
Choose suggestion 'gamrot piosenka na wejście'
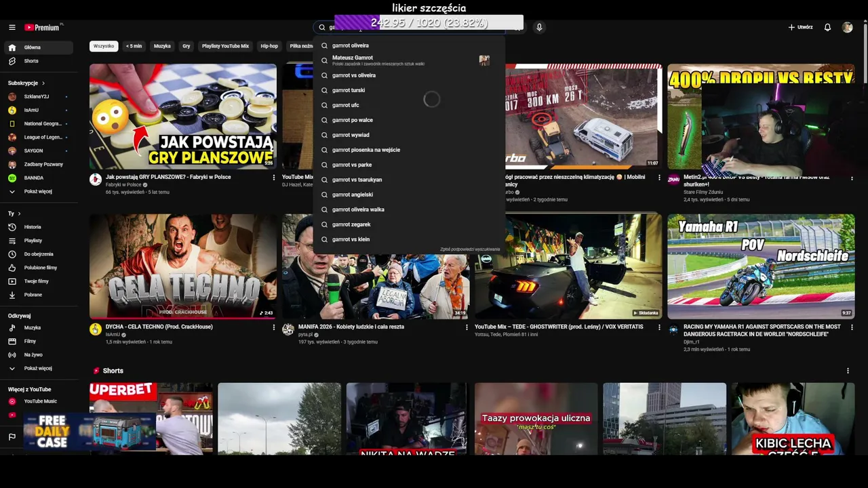click(x=410, y=150)
